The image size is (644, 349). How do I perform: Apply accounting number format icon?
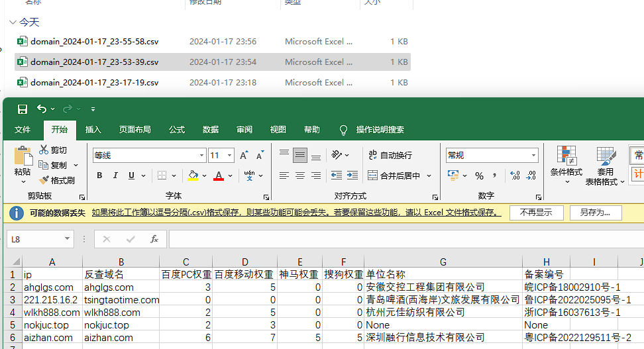point(453,175)
